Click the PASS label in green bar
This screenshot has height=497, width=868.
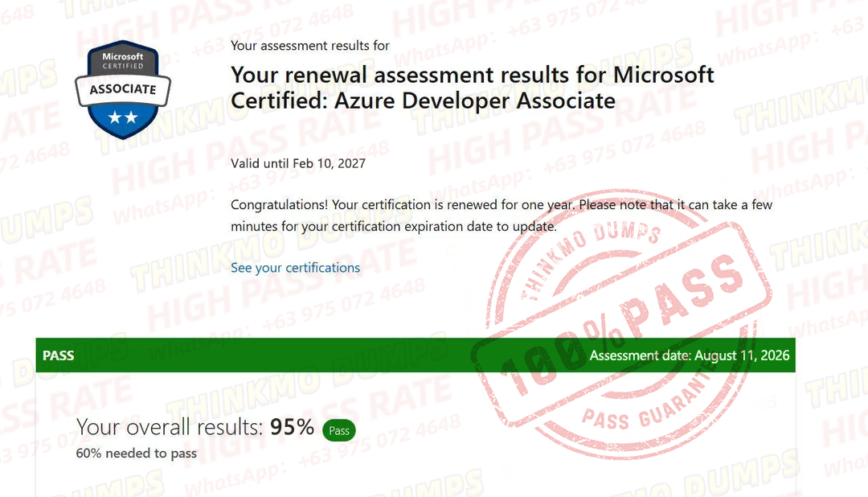tap(58, 355)
